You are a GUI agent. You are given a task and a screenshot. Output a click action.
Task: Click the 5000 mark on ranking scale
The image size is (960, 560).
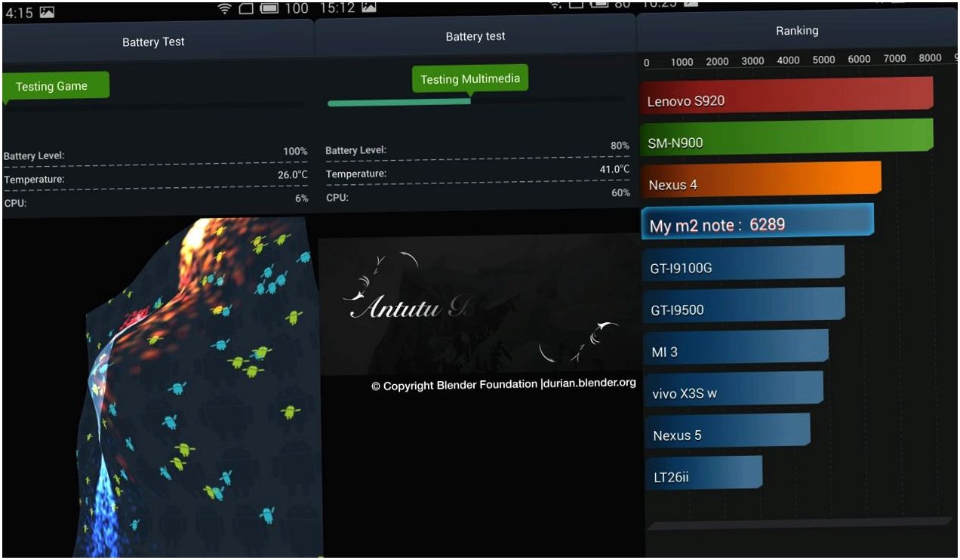tap(823, 60)
